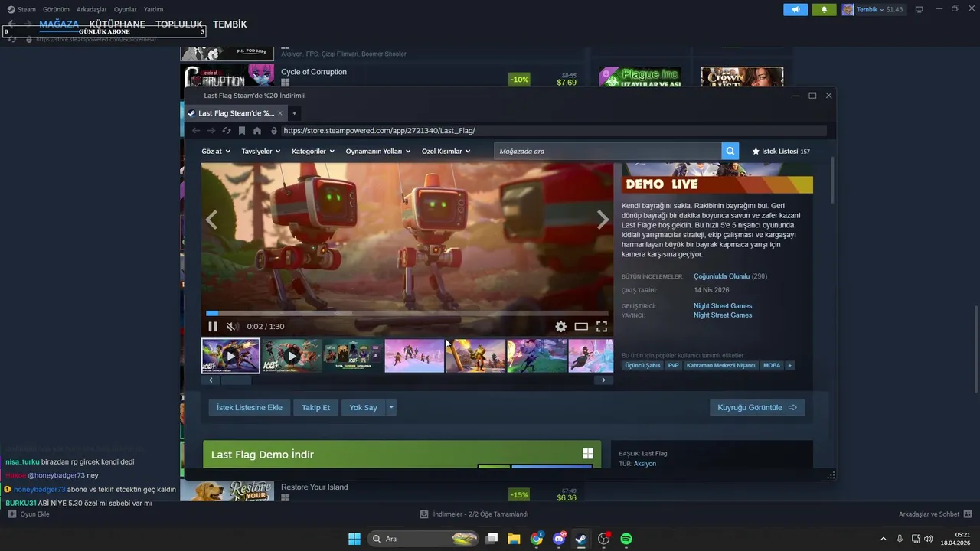Screen dimensions: 980x551
Task: Click the thumbnail strip scrollbar handle
Action: click(236, 380)
